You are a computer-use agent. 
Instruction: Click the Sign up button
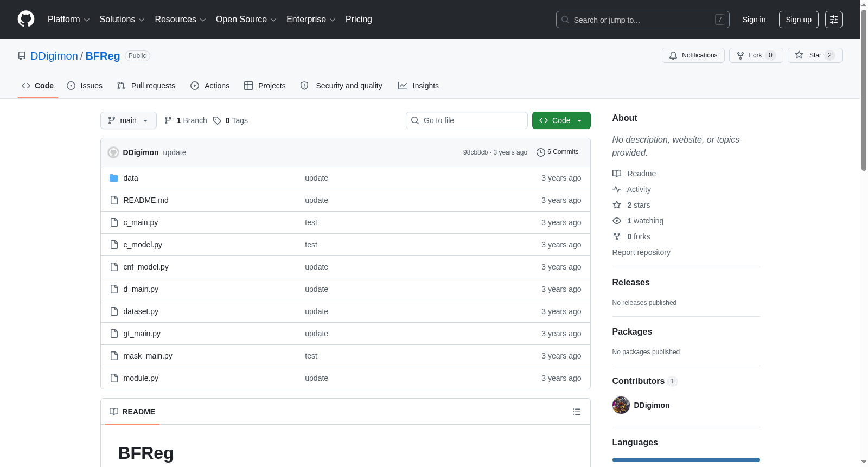[799, 20]
